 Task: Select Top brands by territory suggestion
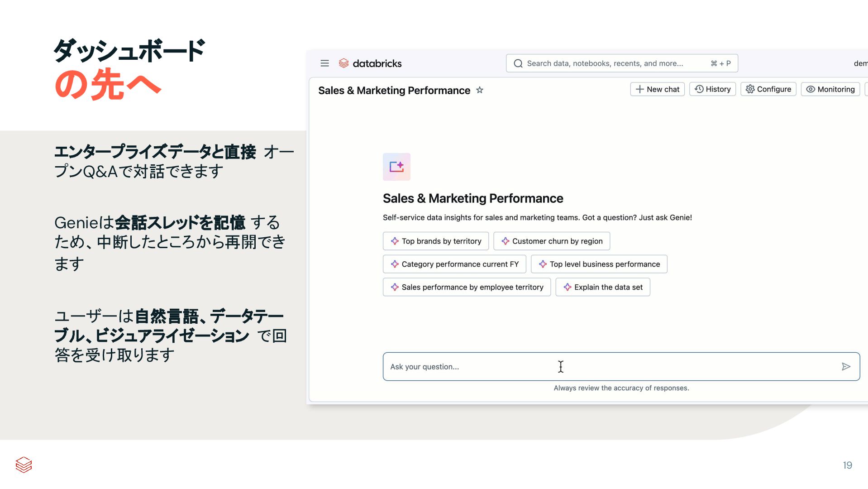coord(436,241)
